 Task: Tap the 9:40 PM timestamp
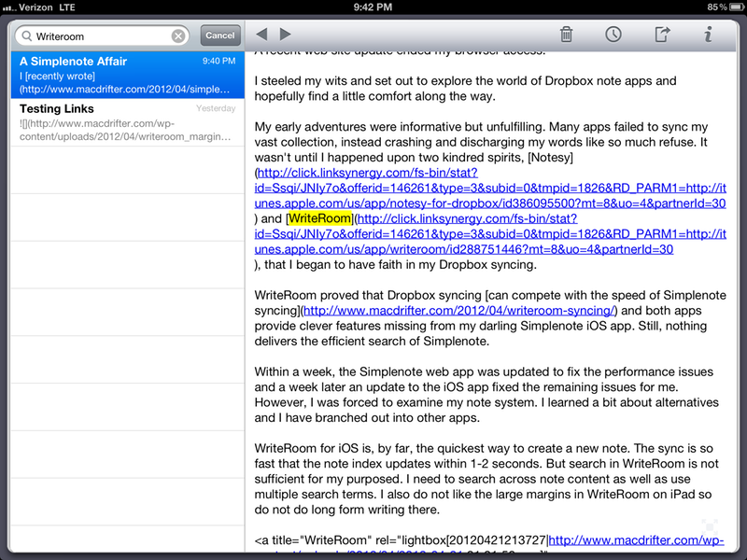click(218, 61)
